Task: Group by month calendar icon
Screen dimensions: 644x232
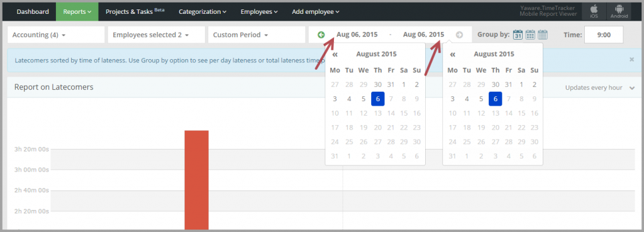Action: pyautogui.click(x=543, y=35)
